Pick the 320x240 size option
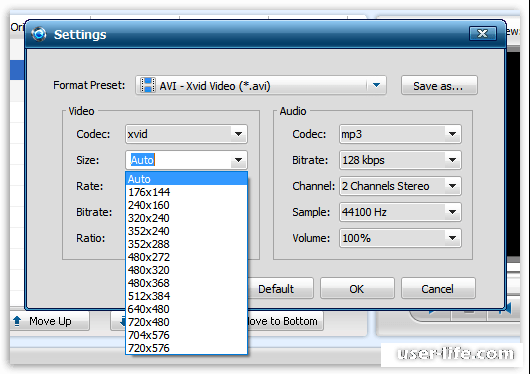 click(186, 218)
